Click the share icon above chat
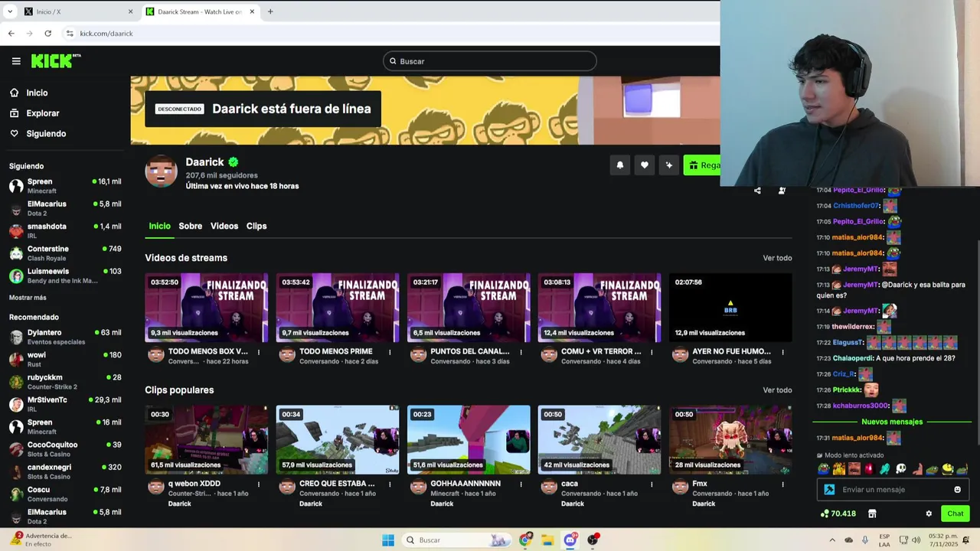 (x=757, y=191)
